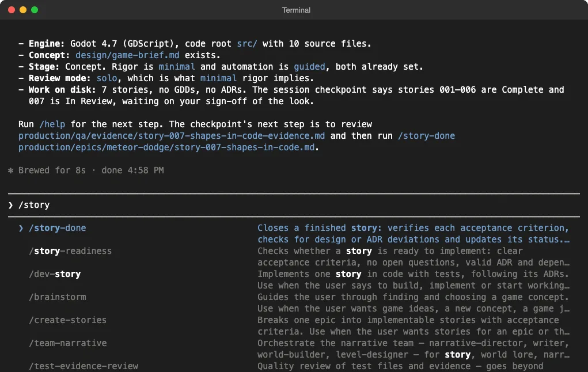Select the /brainstorm command suggestion
Viewport: 588px width, 372px height.
[x=58, y=297]
